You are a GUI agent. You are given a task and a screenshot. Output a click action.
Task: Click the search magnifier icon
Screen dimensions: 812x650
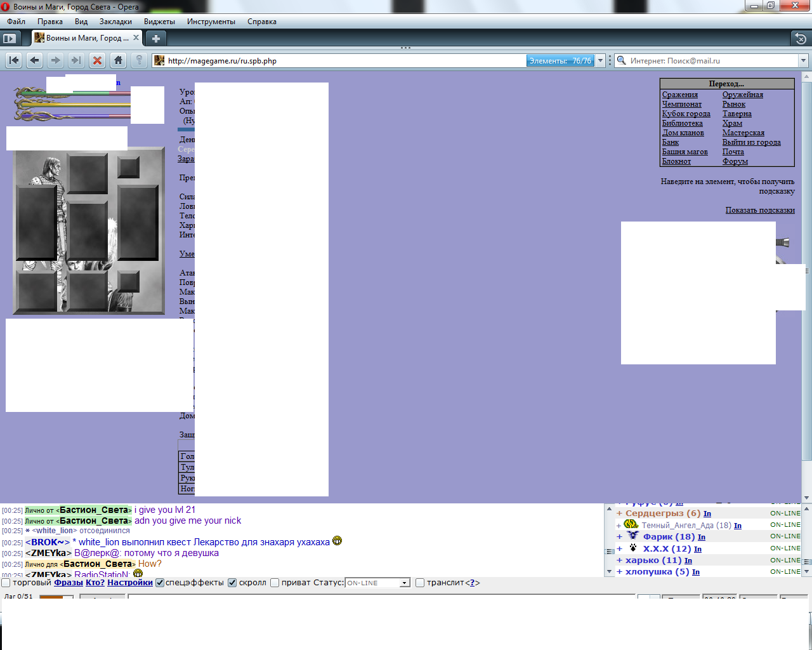pos(621,61)
